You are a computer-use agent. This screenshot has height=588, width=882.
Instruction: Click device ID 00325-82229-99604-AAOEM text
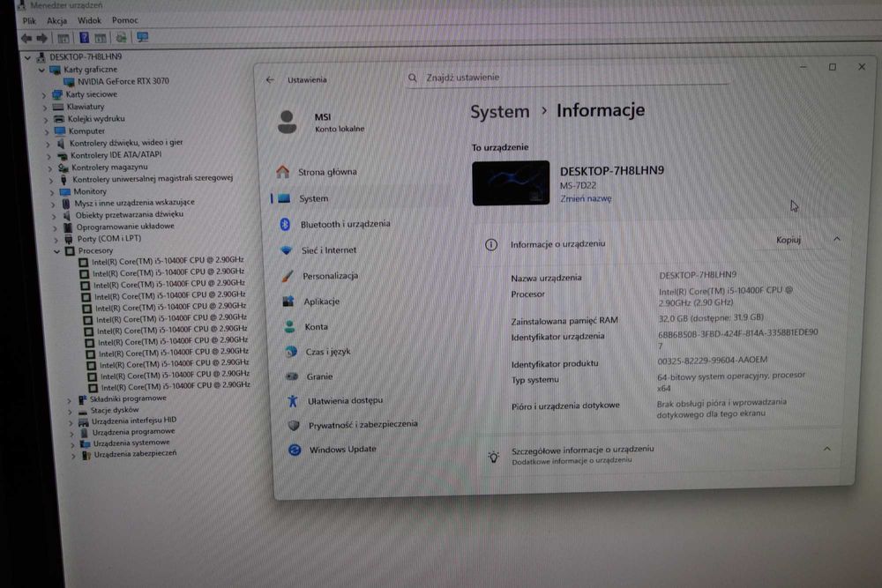712,360
